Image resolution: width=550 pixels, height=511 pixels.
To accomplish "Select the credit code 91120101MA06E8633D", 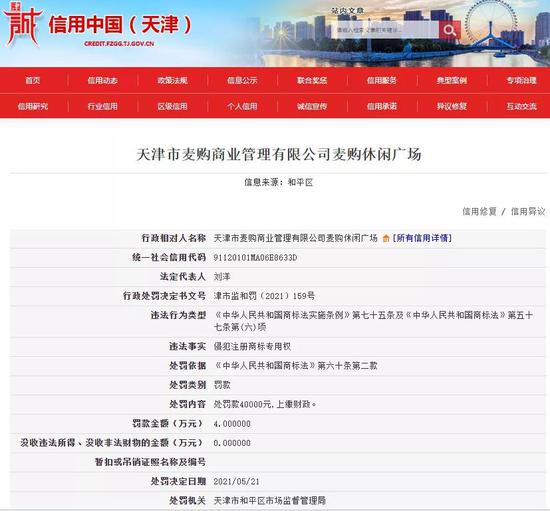I will (255, 258).
